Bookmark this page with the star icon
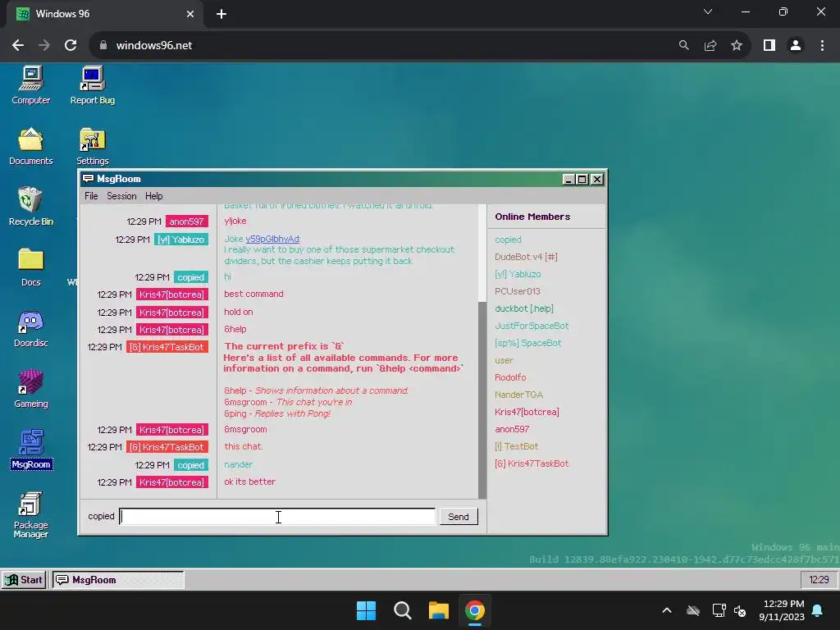The image size is (840, 630). [x=737, y=46]
